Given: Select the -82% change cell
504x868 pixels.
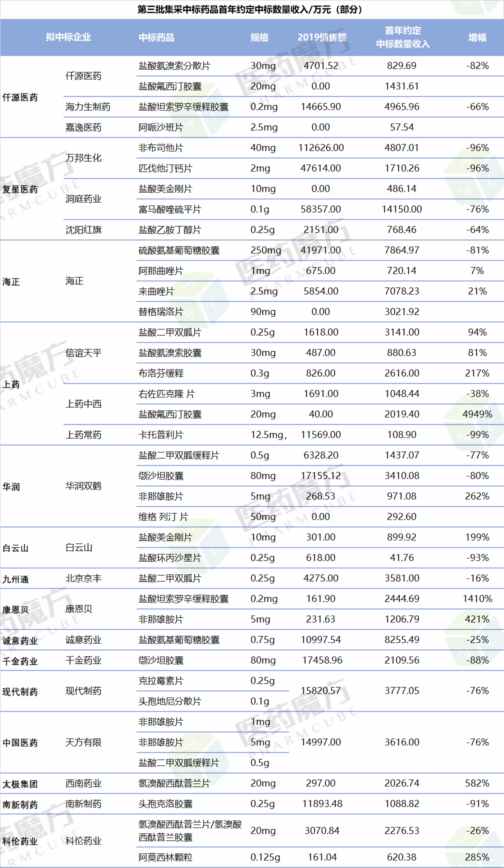Looking at the screenshot, I should point(477,66).
